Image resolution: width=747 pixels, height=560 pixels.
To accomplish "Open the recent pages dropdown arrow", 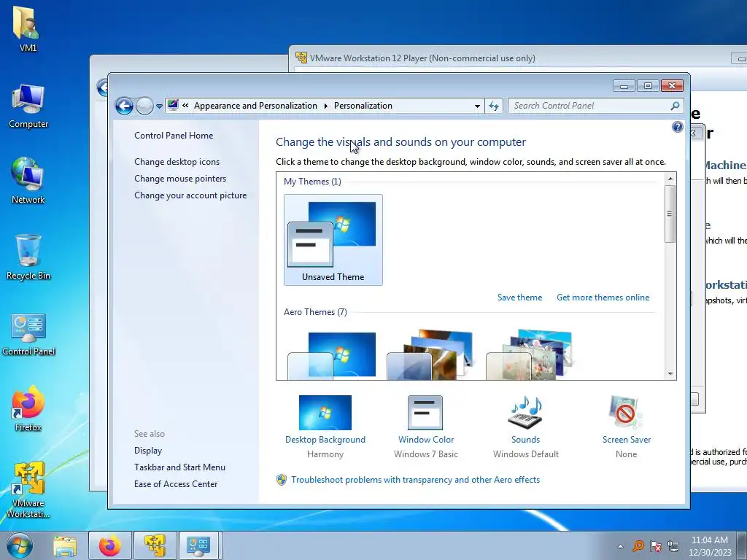I will (x=159, y=106).
